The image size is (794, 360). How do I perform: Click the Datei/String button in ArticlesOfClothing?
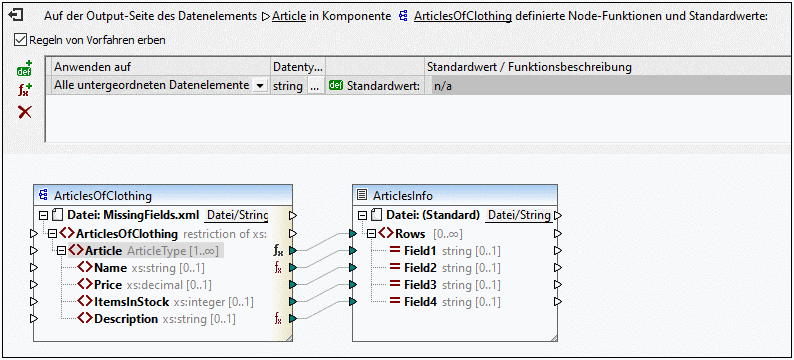tap(236, 215)
